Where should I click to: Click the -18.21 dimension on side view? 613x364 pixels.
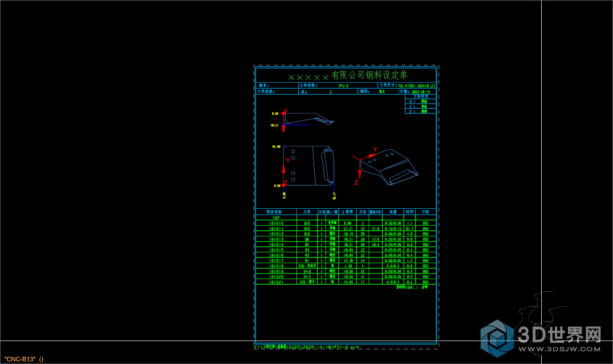273,125
